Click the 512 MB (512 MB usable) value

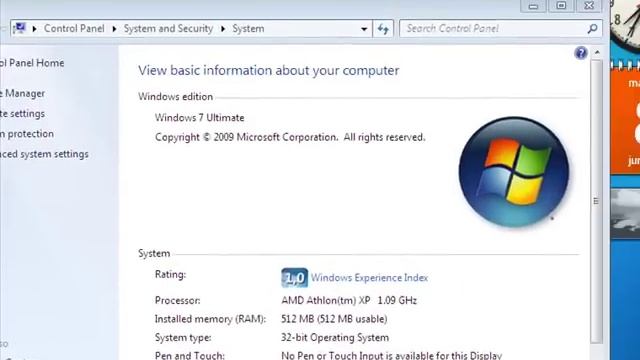point(334,319)
